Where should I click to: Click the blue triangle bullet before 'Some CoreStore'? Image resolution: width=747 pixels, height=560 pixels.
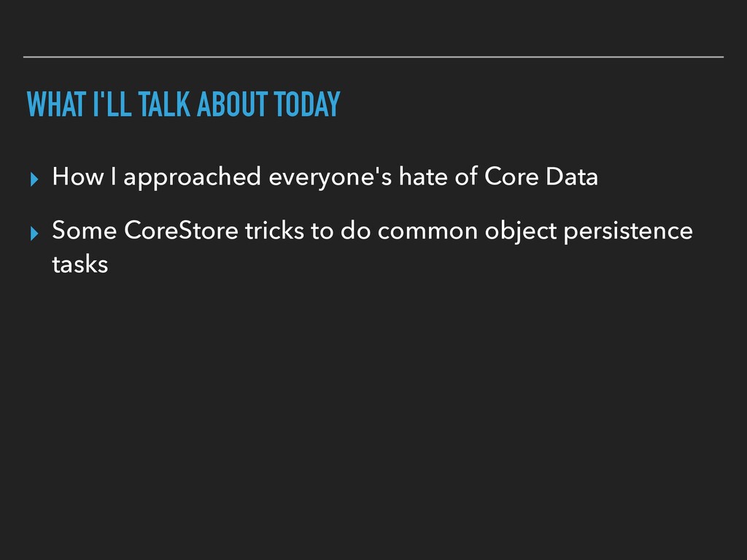click(x=34, y=233)
